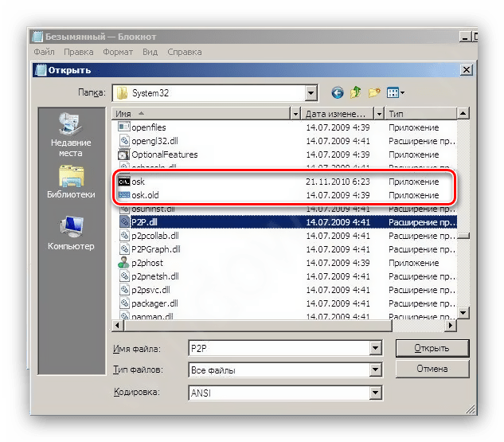Select the osk file name
This screenshot has height=442, width=504.
(139, 182)
